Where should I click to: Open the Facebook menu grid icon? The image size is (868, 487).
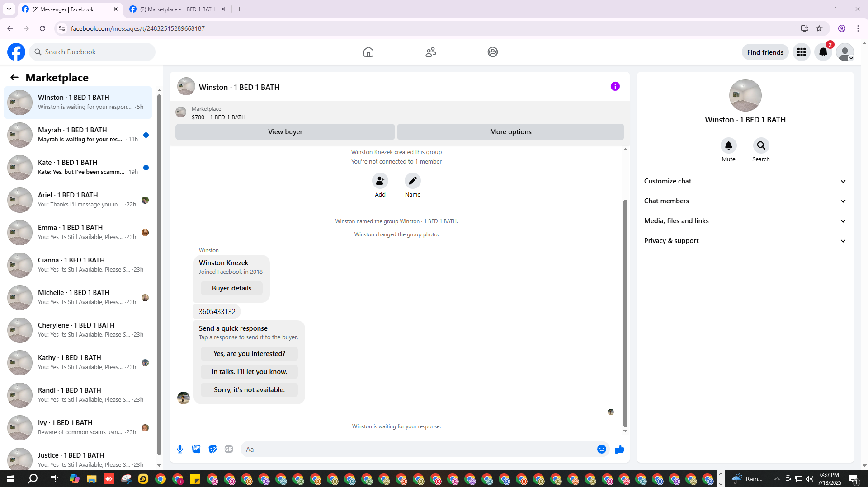(x=802, y=52)
